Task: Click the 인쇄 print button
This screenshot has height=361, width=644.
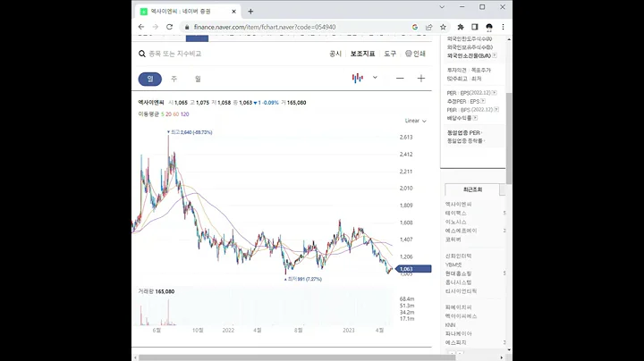Action: tap(415, 54)
